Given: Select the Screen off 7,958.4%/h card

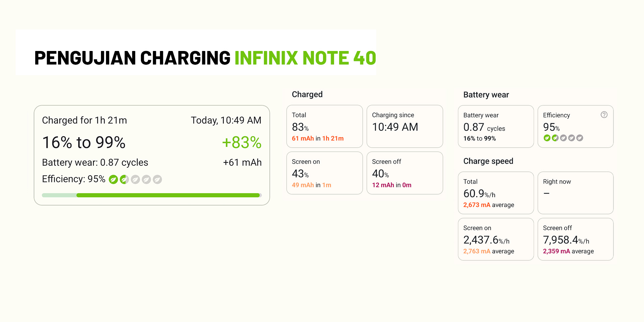Looking at the screenshot, I should (x=576, y=239).
